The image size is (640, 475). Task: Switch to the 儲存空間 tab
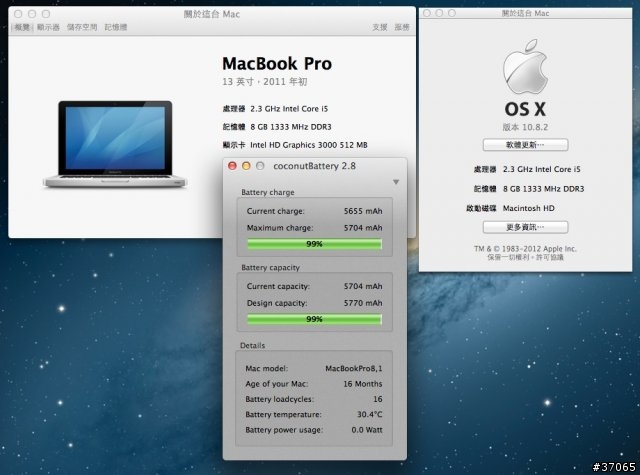82,27
